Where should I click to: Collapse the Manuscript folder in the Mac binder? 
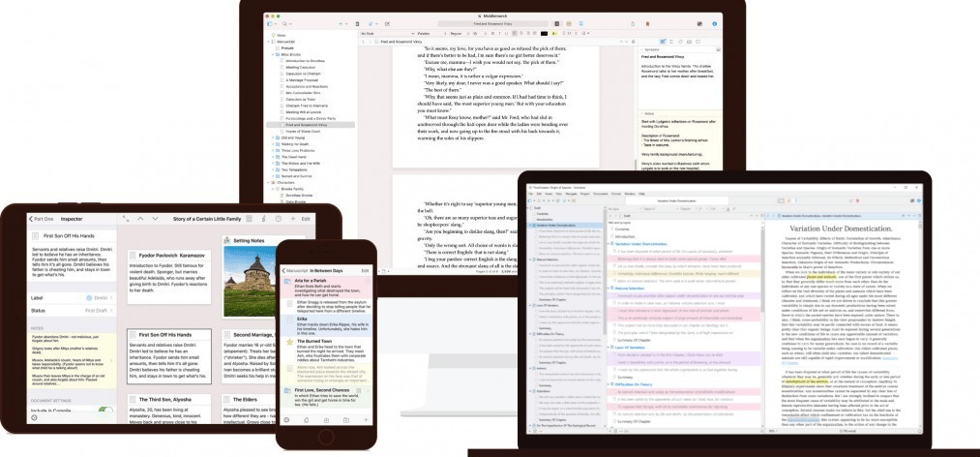click(x=269, y=42)
